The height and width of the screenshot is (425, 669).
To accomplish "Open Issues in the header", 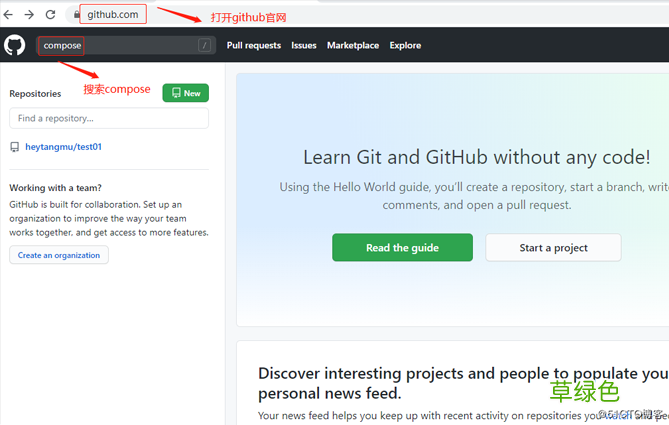I will tap(304, 45).
